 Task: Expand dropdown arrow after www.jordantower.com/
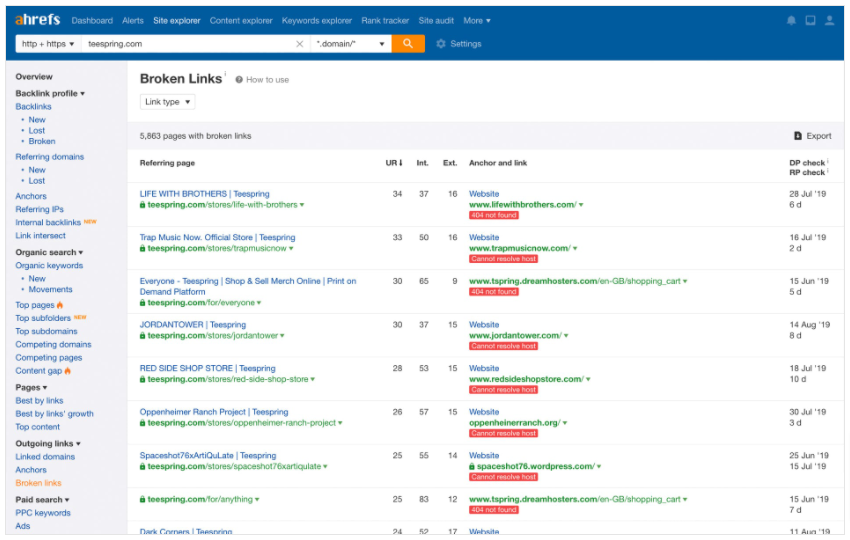[x=566, y=336]
